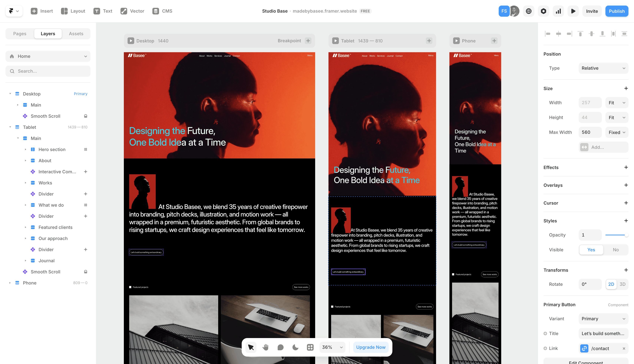Open site analytics from the top bar
This screenshot has height=364, width=634.
click(558, 11)
